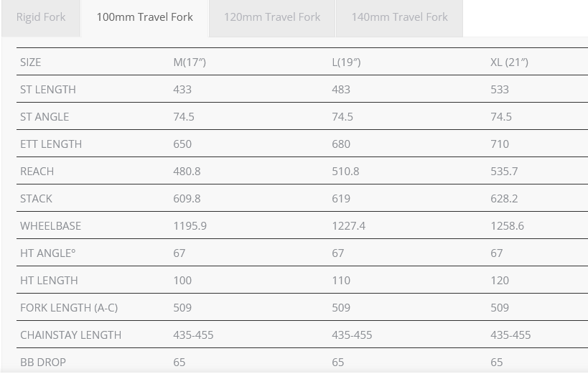Click the CHAINSTAY LENGTH row label
This screenshot has width=588, height=374.
[71, 335]
